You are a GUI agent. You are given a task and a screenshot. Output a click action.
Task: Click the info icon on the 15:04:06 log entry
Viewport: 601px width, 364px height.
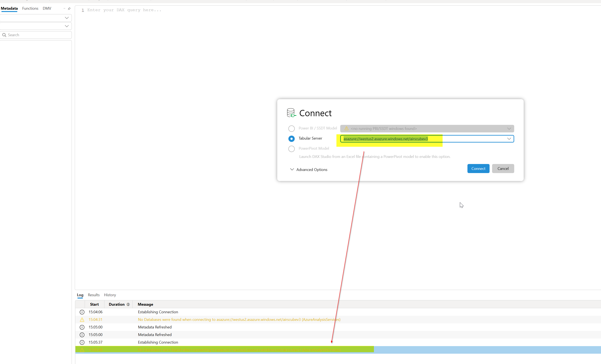pyautogui.click(x=82, y=312)
